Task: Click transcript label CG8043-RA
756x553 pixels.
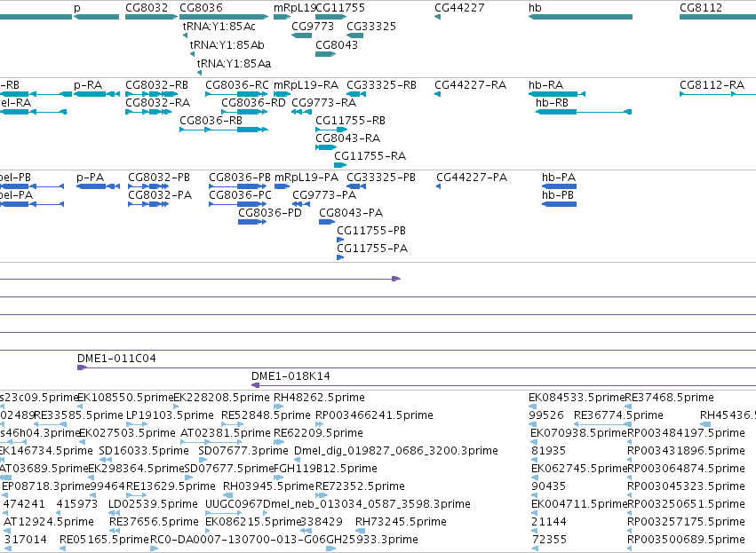Action: click(347, 138)
